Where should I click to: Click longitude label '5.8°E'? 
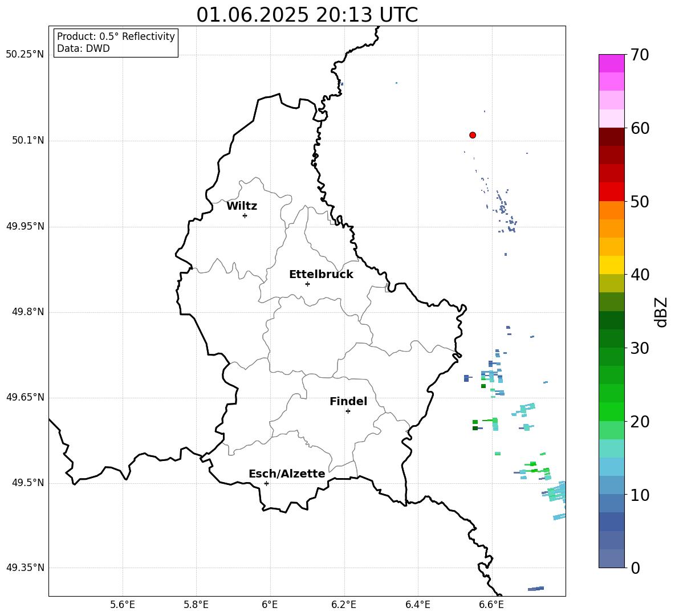pos(196,605)
